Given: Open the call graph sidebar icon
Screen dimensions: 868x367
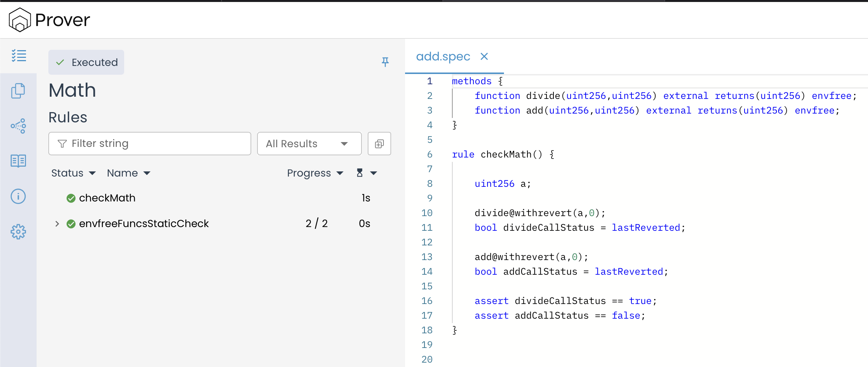Looking at the screenshot, I should tap(18, 126).
